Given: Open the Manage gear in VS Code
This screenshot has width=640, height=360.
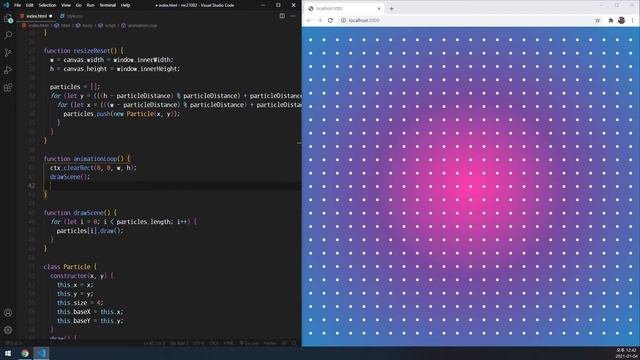Looking at the screenshot, I should [8, 330].
